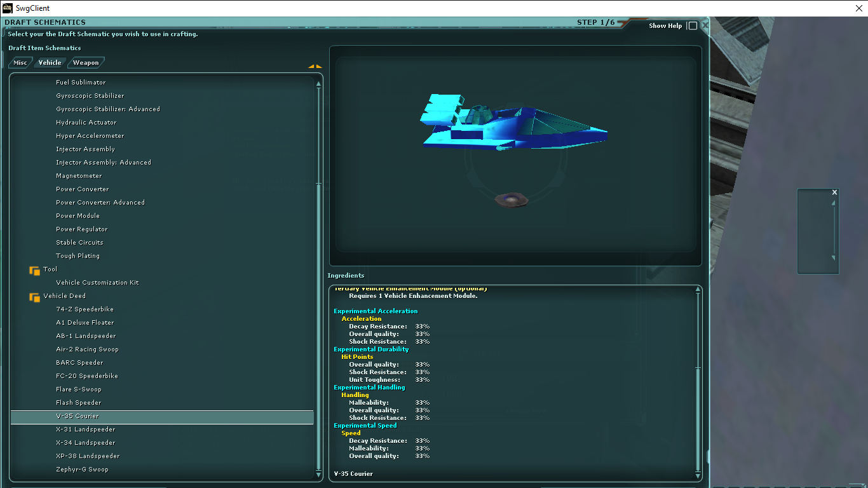
Task: Select Gyroscopic Stabilizer schematic
Action: click(90, 96)
